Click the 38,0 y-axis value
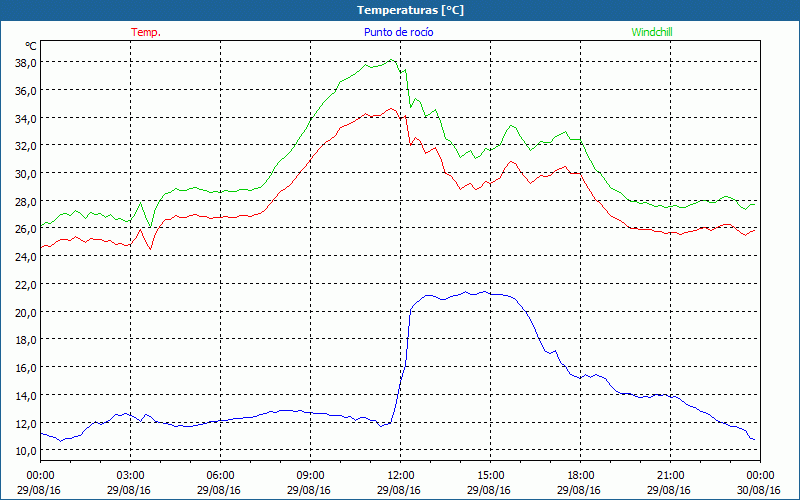Image resolution: width=800 pixels, height=500 pixels. (x=26, y=63)
